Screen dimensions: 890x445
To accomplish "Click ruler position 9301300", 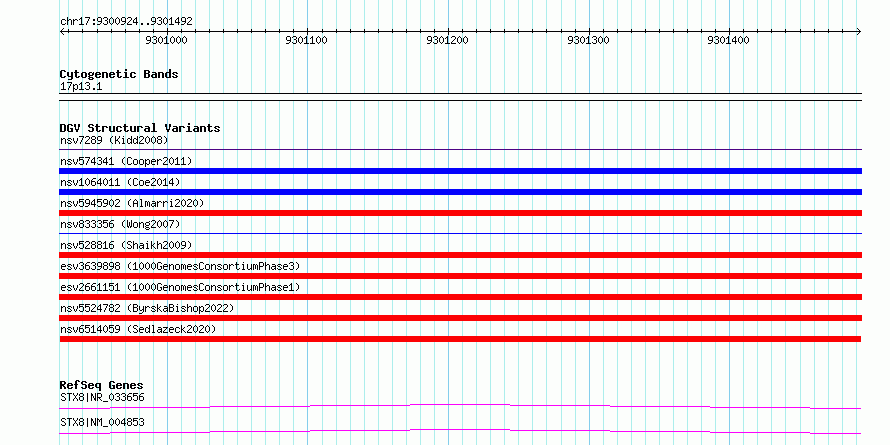I will click(x=588, y=41).
